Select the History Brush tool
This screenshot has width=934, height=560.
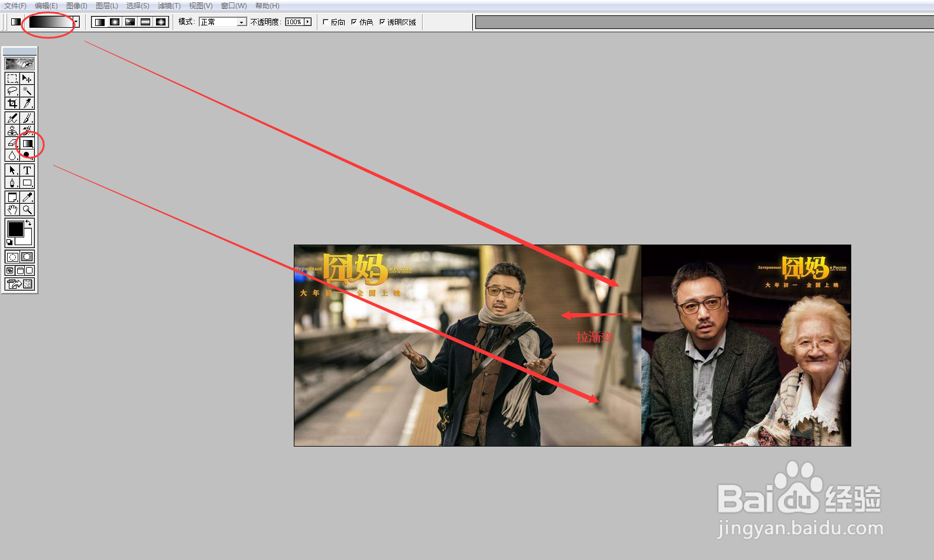(x=27, y=131)
